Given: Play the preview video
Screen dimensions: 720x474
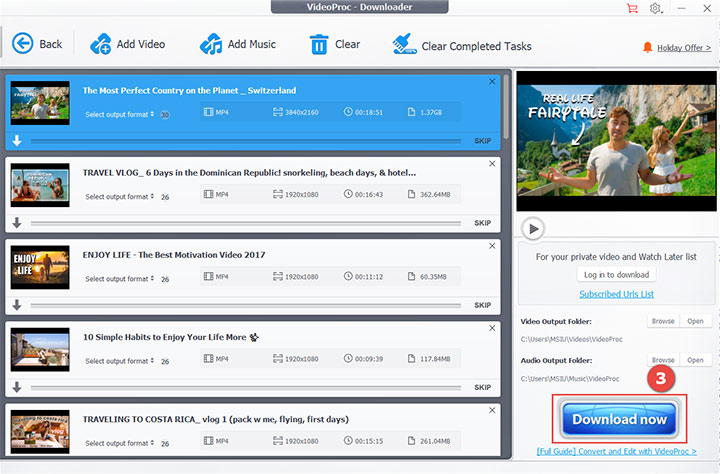Looking at the screenshot, I should click(x=534, y=229).
